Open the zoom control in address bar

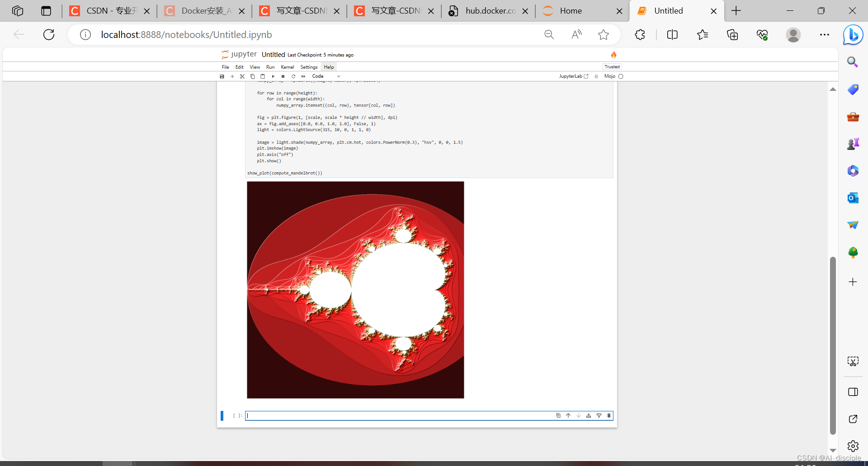coord(549,35)
